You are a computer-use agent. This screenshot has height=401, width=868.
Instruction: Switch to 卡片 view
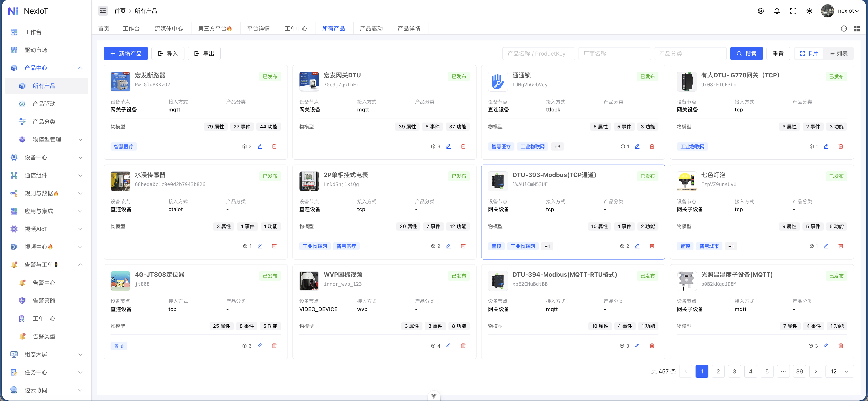tap(809, 54)
